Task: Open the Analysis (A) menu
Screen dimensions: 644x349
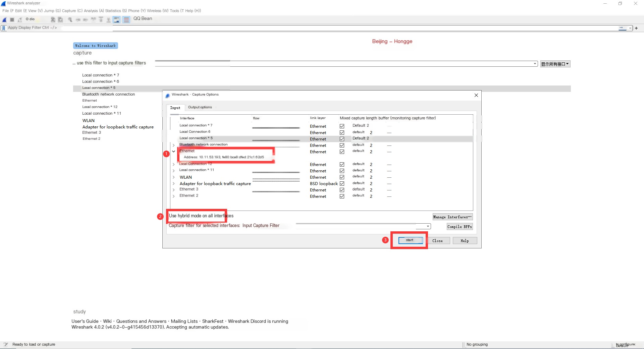Action: click(x=94, y=11)
